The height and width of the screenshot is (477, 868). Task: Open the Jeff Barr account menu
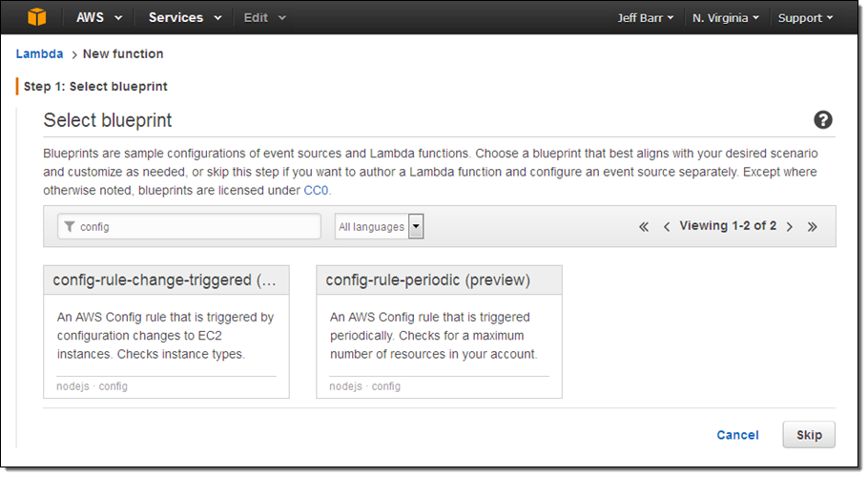(646, 17)
